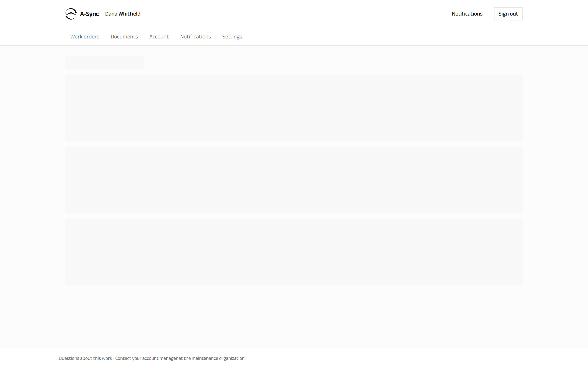The width and height of the screenshot is (588, 368).
Task: Open Notifications link next to Sign out
Action: [467, 14]
